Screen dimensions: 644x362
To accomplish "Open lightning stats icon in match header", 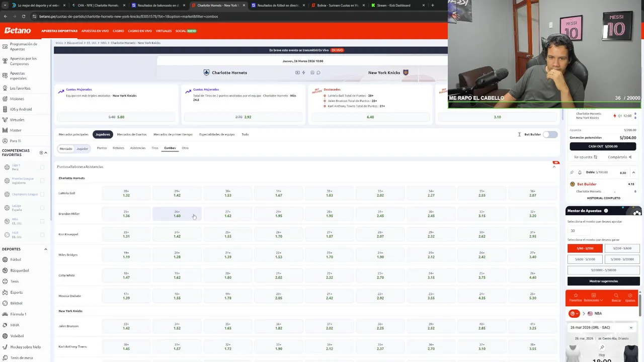I will point(303,72).
